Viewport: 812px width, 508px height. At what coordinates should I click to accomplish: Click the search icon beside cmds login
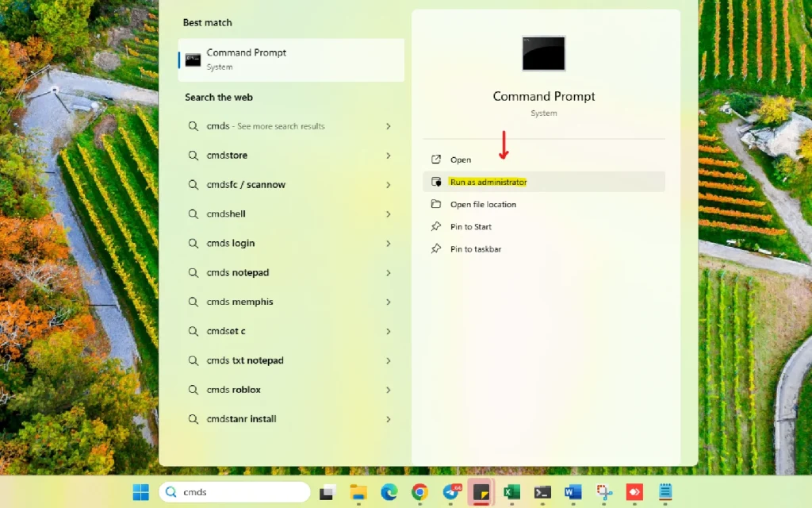[x=193, y=243]
